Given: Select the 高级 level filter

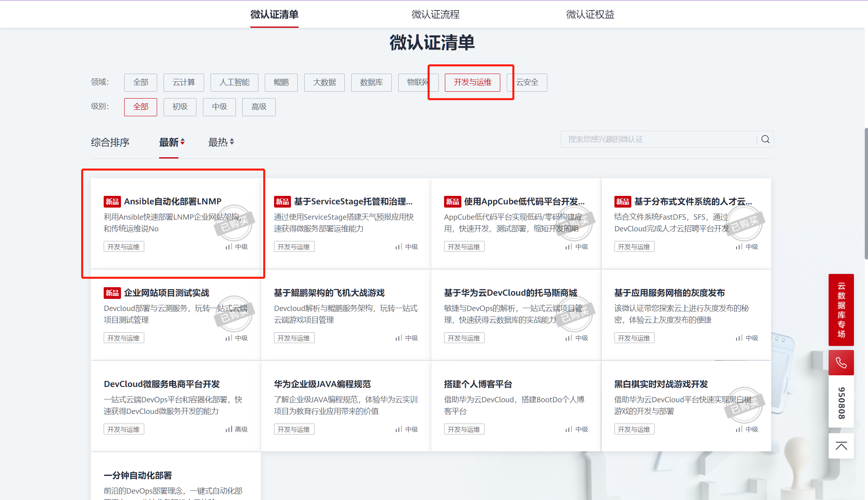Looking at the screenshot, I should [x=259, y=107].
